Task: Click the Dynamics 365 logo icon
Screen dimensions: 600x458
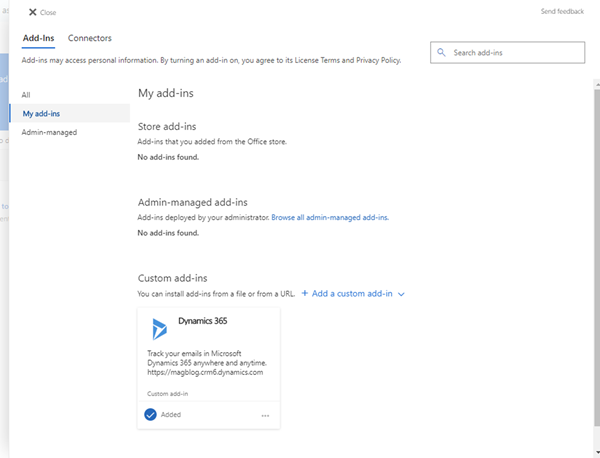Action: click(x=159, y=328)
